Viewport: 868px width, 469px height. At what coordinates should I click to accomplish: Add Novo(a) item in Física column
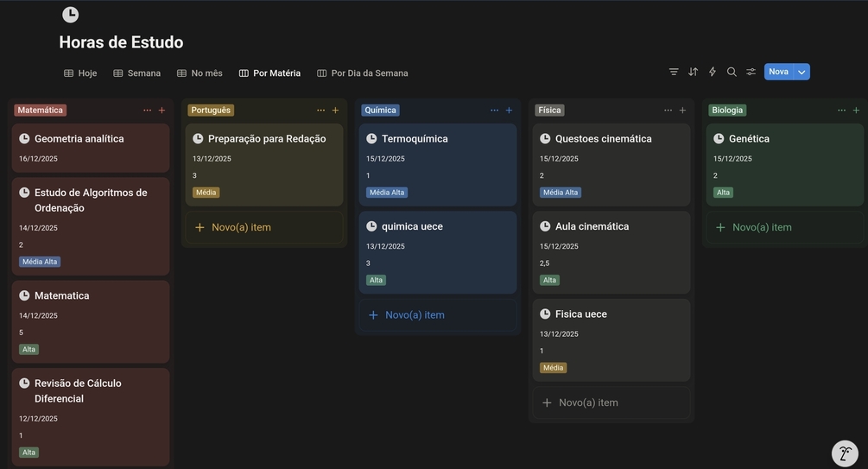point(588,402)
